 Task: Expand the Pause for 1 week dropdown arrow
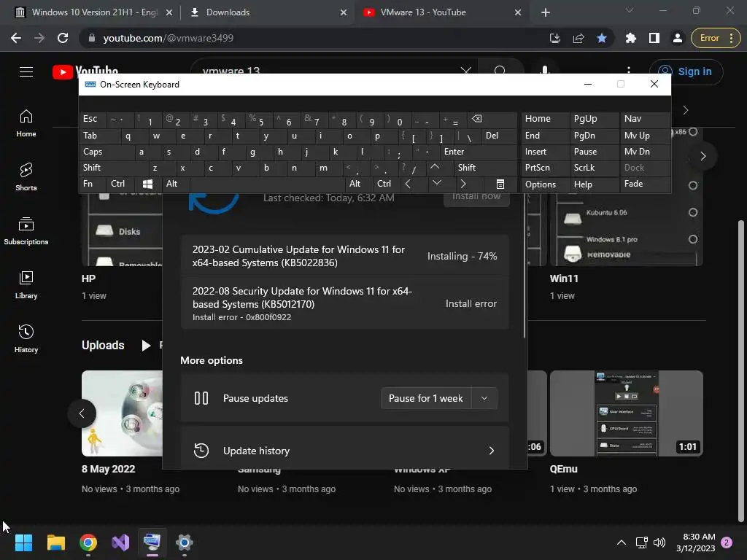tap(484, 398)
